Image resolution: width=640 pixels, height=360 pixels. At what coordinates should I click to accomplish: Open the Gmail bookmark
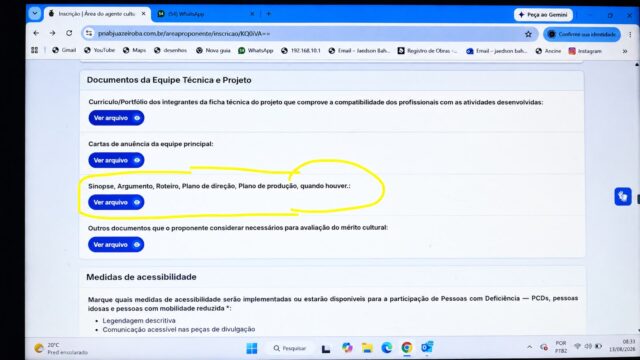64,50
